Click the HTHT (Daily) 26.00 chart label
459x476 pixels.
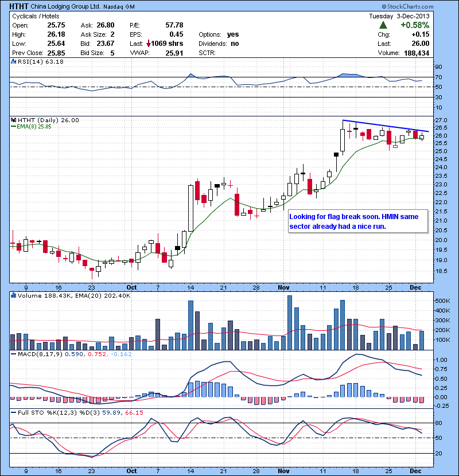[x=48, y=120]
